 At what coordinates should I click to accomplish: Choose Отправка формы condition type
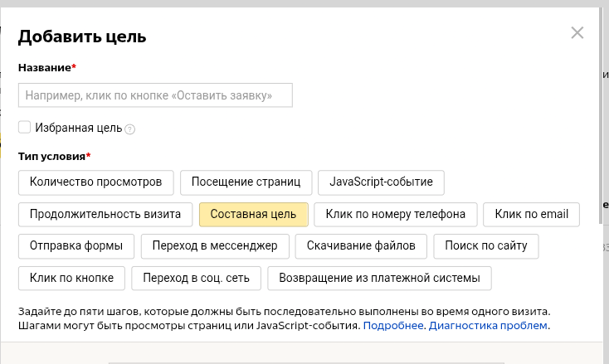click(76, 246)
